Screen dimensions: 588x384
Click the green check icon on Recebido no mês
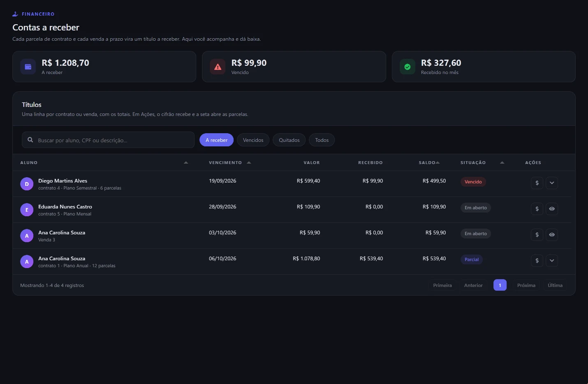pos(407,67)
